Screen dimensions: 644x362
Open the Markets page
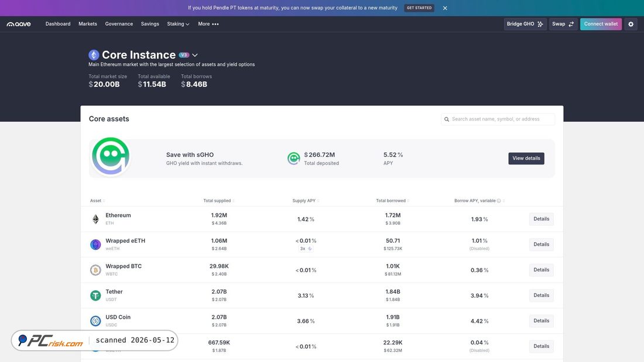[87, 24]
